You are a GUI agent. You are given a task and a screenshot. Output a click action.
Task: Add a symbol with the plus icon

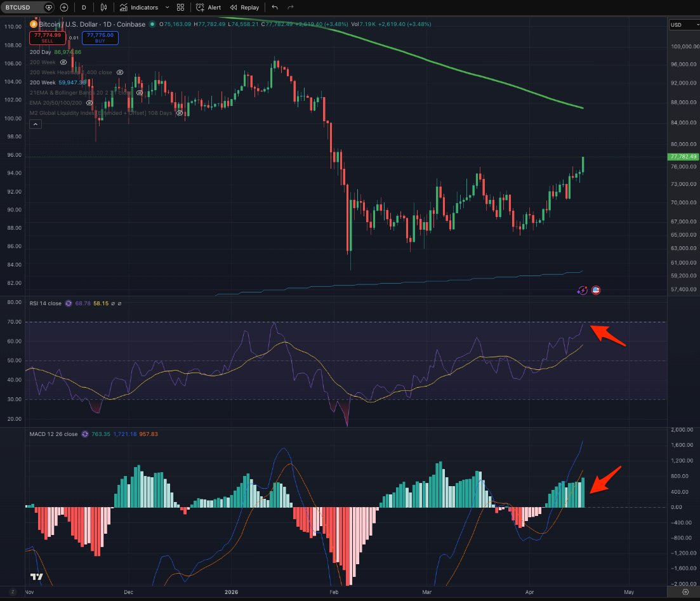point(64,7)
